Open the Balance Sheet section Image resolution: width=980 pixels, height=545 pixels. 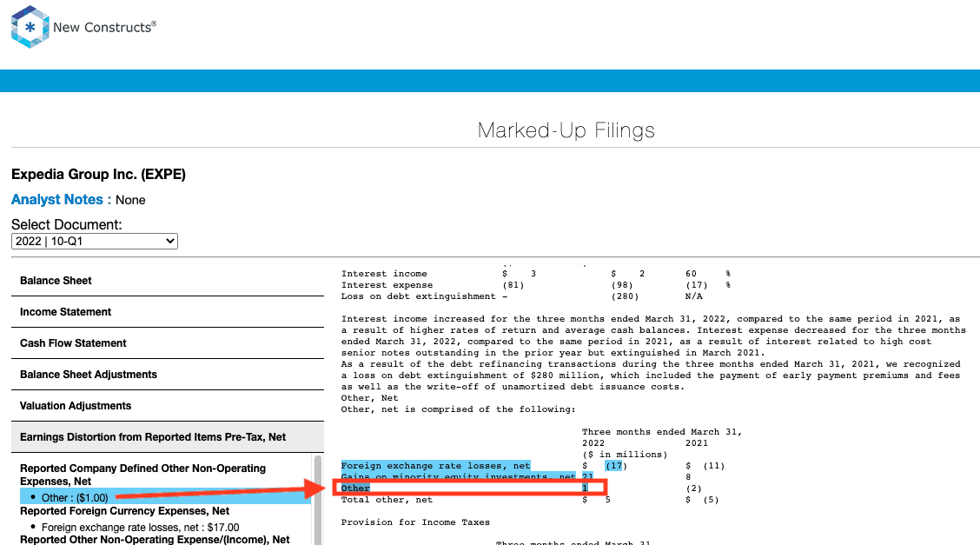(168, 281)
